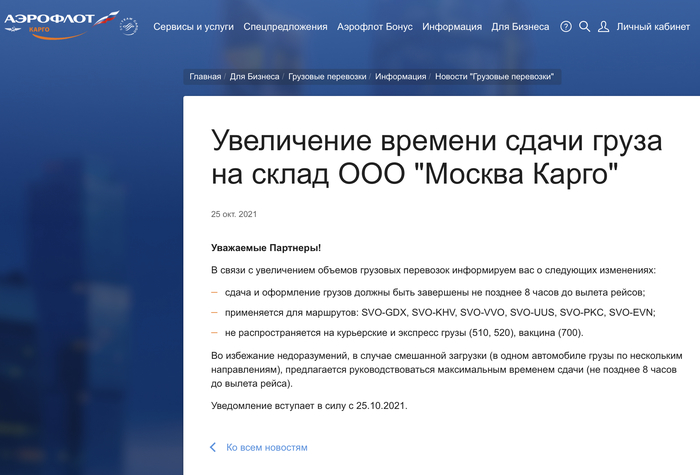Click the user profile icon

(604, 27)
